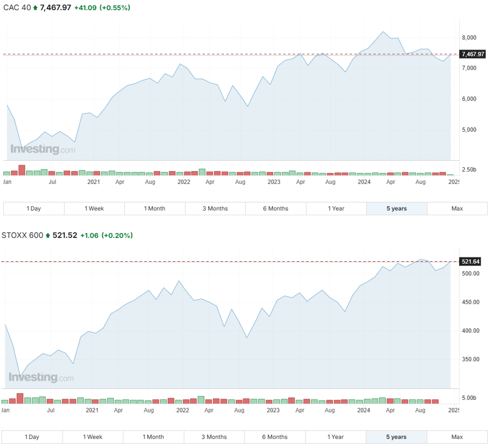The image size is (494, 448).
Task: Click the green up arrow beside CAC 40
Action: click(35, 8)
